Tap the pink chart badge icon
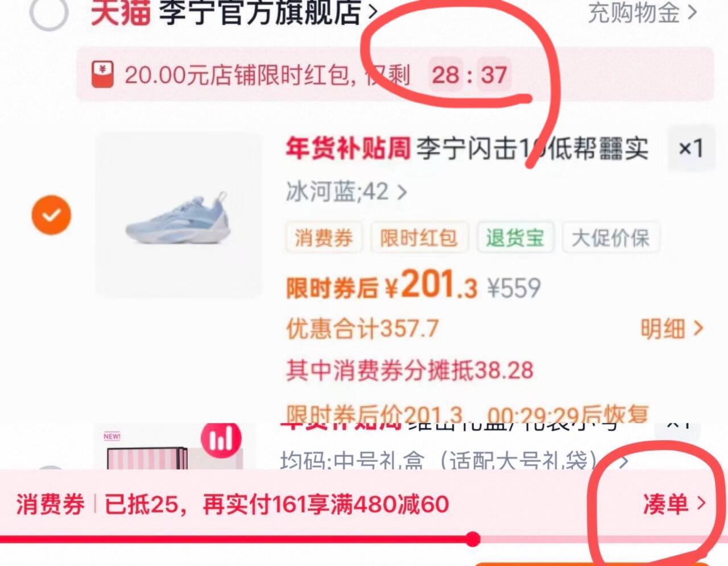Image resolution: width=728 pixels, height=566 pixels. point(222,439)
